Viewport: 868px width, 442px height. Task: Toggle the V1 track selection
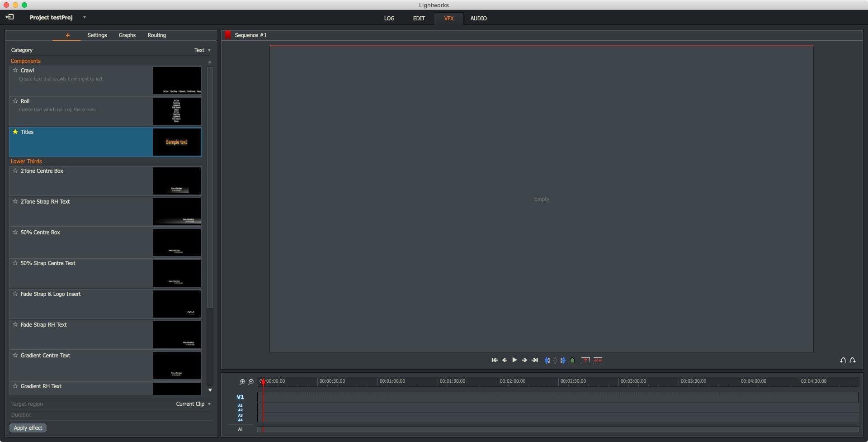240,397
